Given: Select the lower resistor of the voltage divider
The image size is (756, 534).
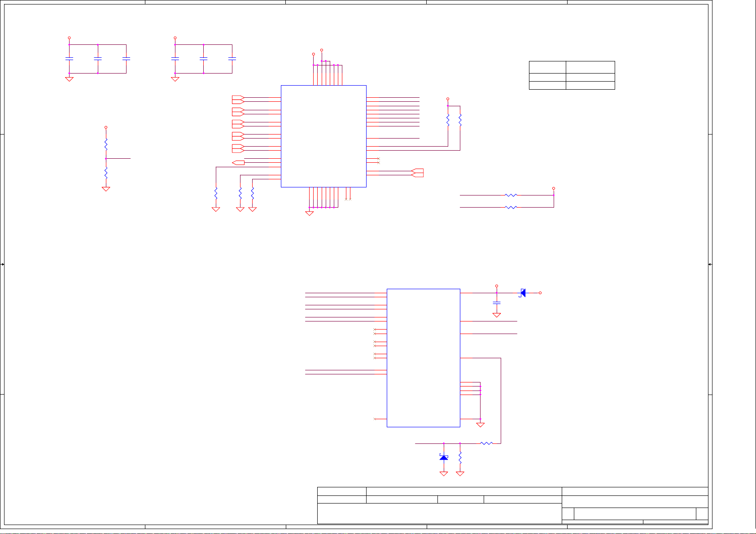Looking at the screenshot, I should 106,173.
